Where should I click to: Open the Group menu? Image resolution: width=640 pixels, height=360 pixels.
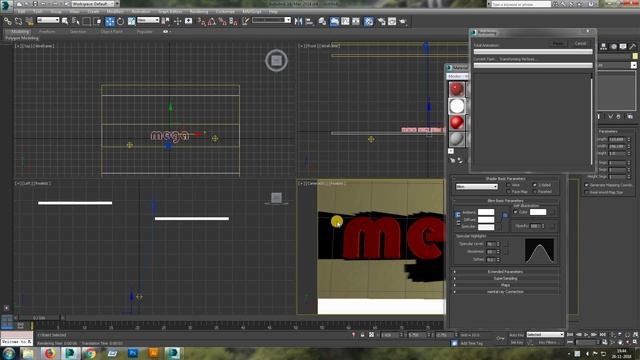tap(56, 11)
